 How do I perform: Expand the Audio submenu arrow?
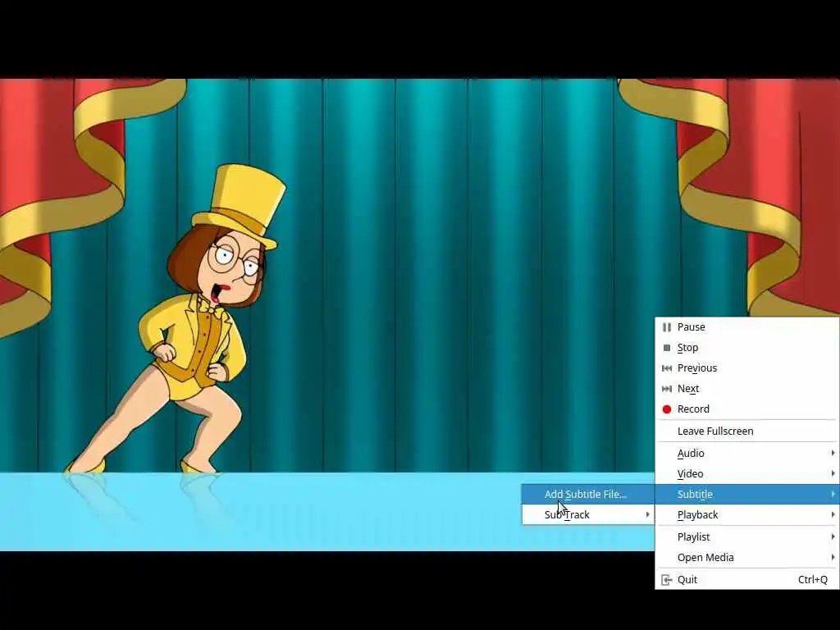coord(833,453)
